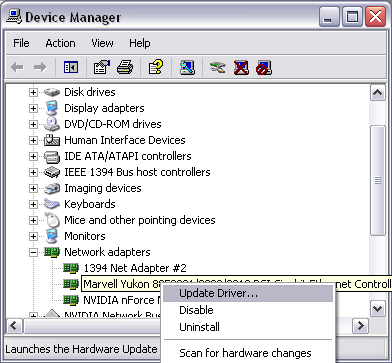
Task: Expand the IDE ATA/ATAPI controllers node
Action: pos(33,156)
